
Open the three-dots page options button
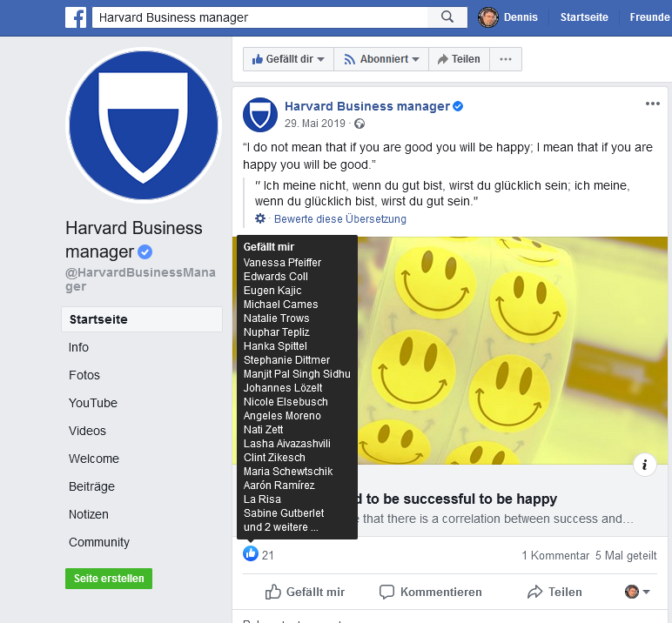pos(506,59)
